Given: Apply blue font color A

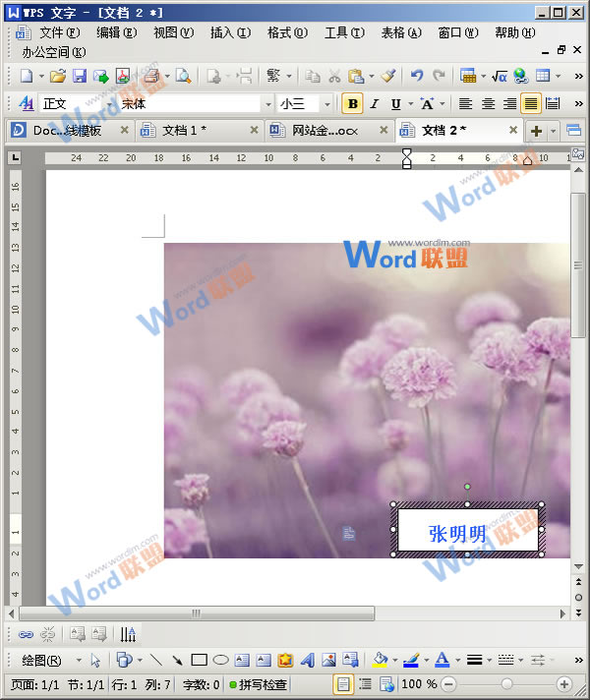Looking at the screenshot, I should [x=442, y=660].
